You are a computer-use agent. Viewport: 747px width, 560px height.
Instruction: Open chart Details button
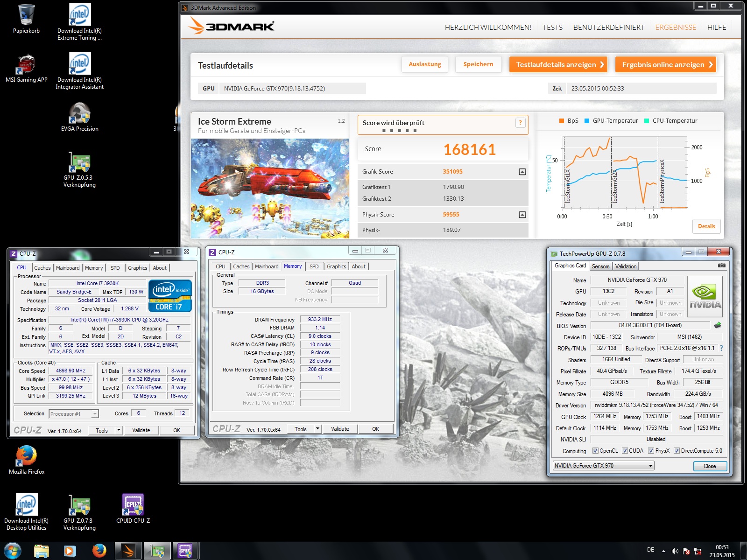pyautogui.click(x=706, y=226)
